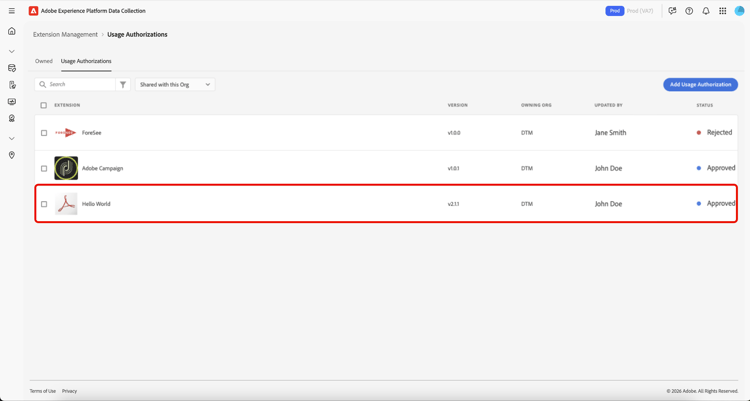This screenshot has width=750, height=401.
Task: Click the Hello World extension name
Action: tap(96, 204)
